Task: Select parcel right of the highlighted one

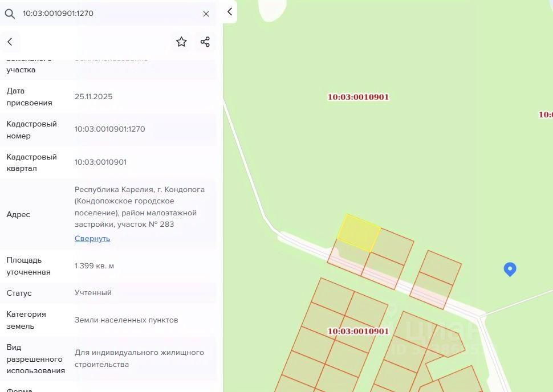Action: pos(393,246)
